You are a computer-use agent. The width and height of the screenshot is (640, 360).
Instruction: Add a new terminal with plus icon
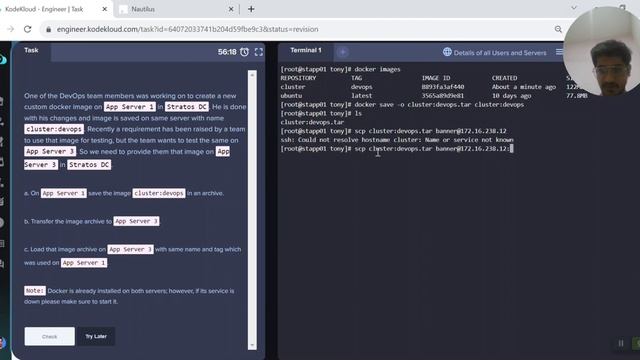(x=343, y=52)
